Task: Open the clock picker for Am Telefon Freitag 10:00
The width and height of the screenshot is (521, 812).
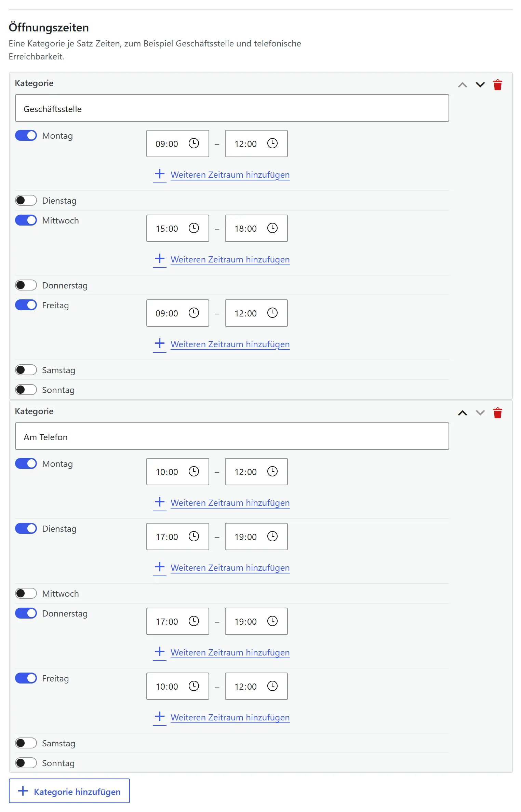Action: [x=194, y=686]
